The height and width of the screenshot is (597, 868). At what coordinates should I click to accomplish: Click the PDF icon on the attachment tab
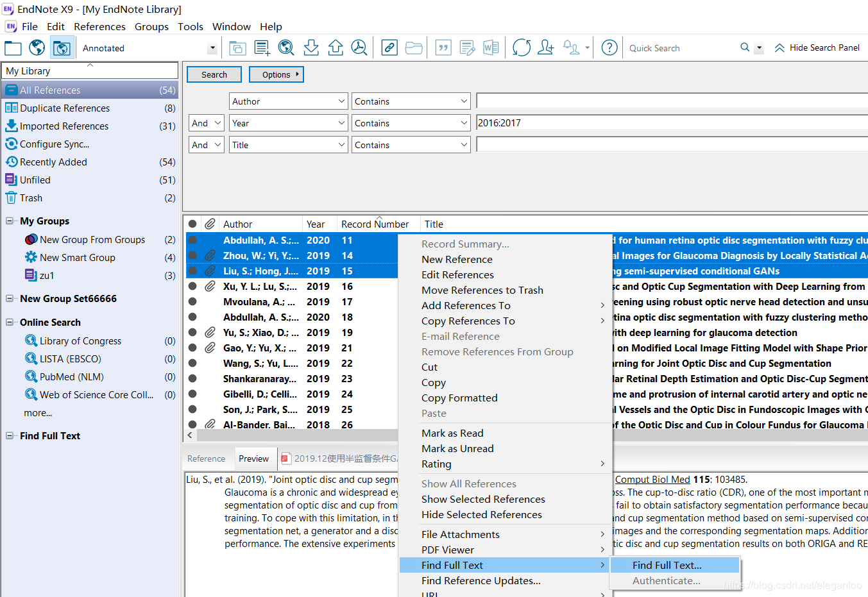tap(286, 458)
